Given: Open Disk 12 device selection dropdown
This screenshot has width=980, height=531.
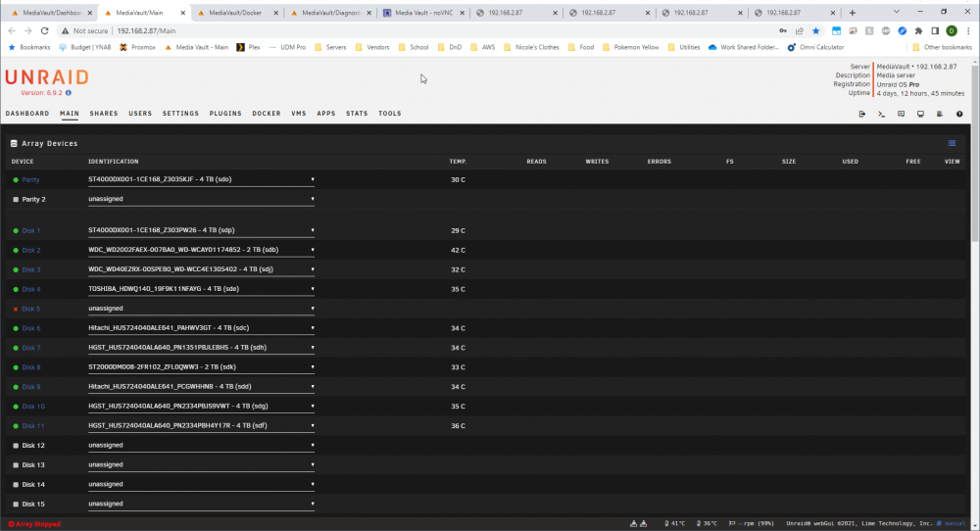Looking at the screenshot, I should point(201,445).
